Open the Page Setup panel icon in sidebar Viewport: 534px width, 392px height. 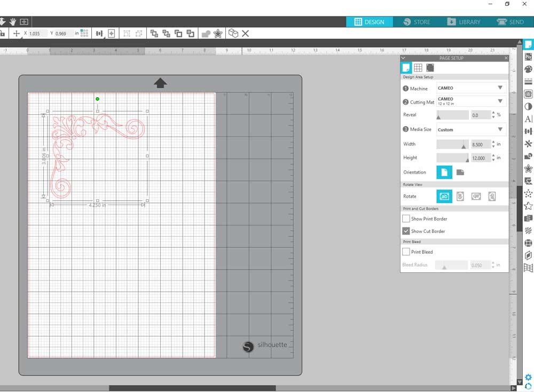[528, 45]
